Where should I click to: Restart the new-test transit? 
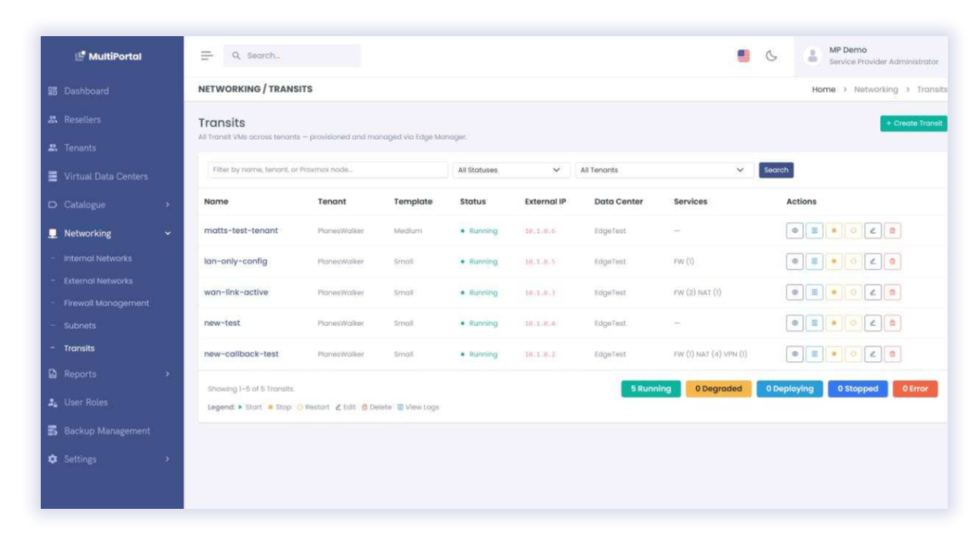853,324
